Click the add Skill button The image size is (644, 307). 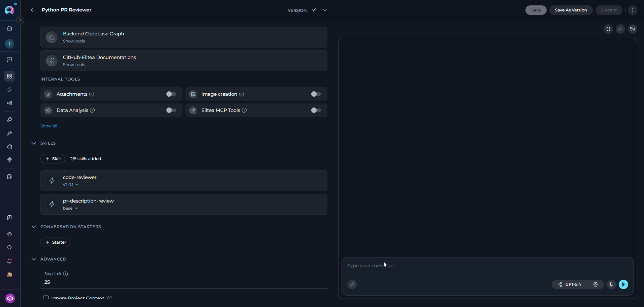(x=53, y=159)
